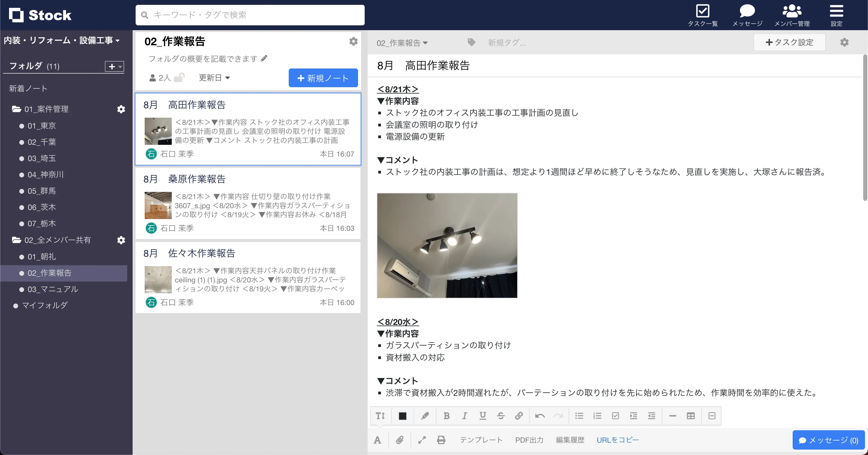Toggle italic formatting
This screenshot has height=455, width=868.
tap(465, 416)
